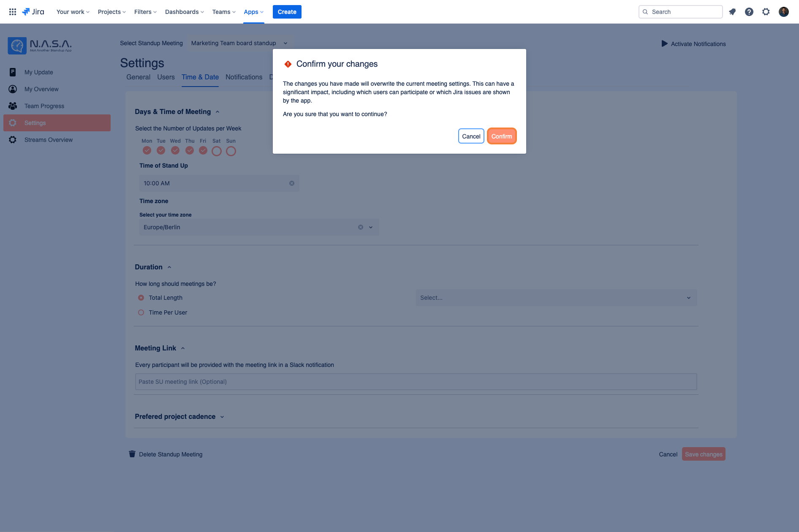Open the Total Length Select dropdown

pyautogui.click(x=556, y=298)
